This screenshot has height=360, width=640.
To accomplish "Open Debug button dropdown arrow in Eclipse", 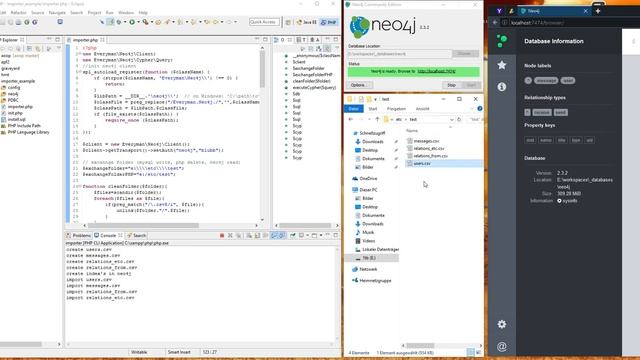I will [125, 22].
